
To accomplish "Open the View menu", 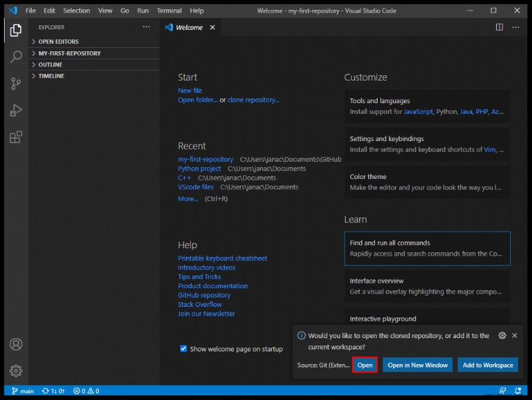I will click(105, 11).
